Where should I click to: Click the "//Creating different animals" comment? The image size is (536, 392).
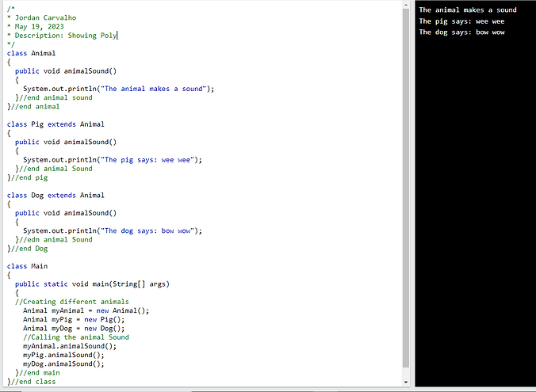72,302
